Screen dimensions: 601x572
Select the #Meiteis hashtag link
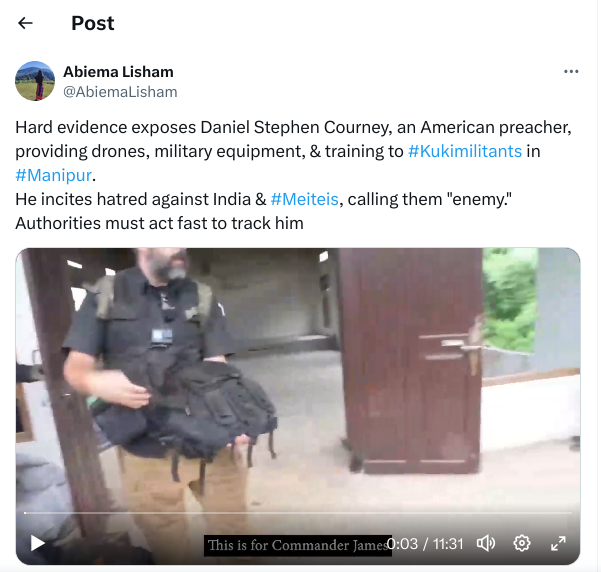click(x=304, y=199)
